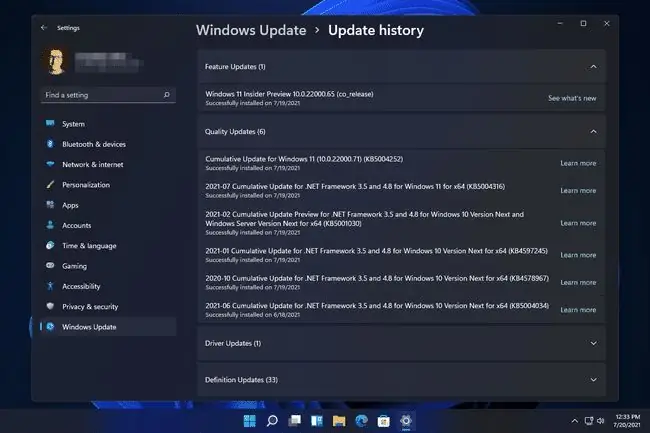Viewport: 650px width, 433px height.
Task: Go back using the Settings back arrow
Action: click(44, 28)
